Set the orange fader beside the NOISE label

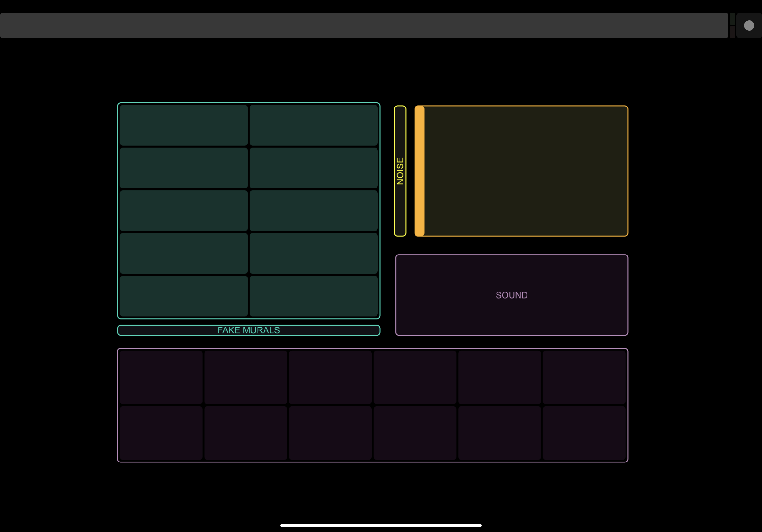coord(521,171)
